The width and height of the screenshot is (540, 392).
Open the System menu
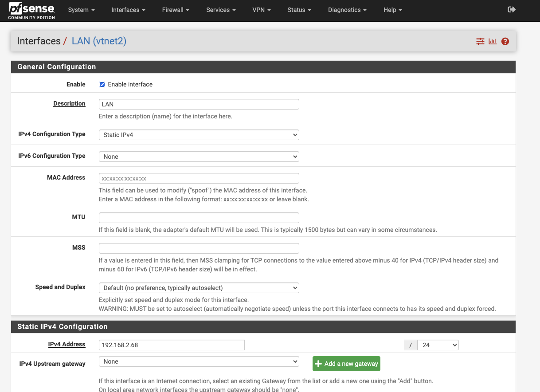81,10
